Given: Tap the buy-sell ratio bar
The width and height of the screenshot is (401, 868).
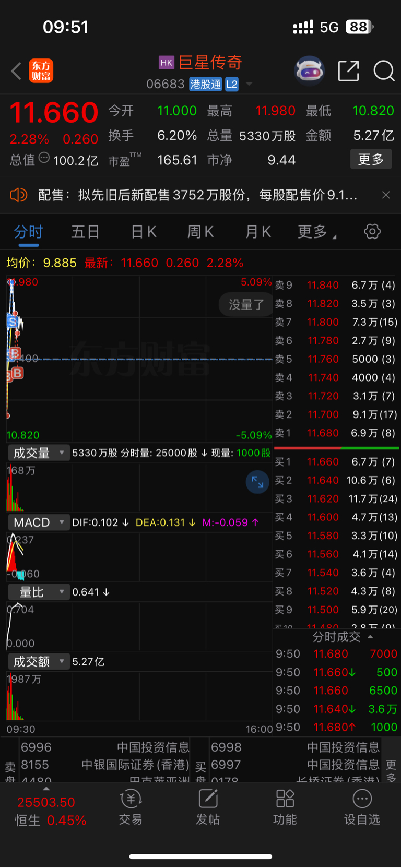Looking at the screenshot, I should (337, 448).
